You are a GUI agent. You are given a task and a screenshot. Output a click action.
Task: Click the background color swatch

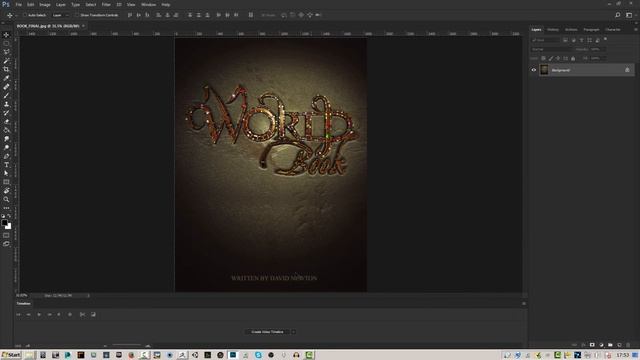click(x=9, y=226)
